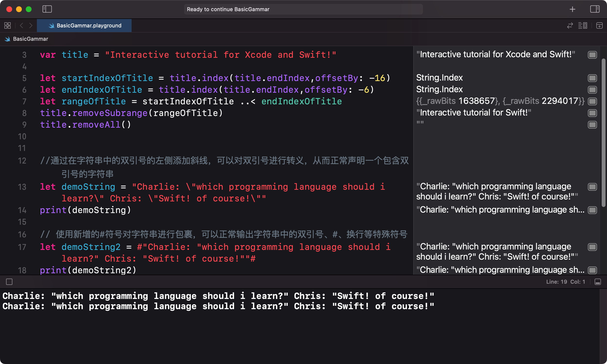607x364 pixels.
Task: Click line number 15 in the gutter
Action: point(22,222)
